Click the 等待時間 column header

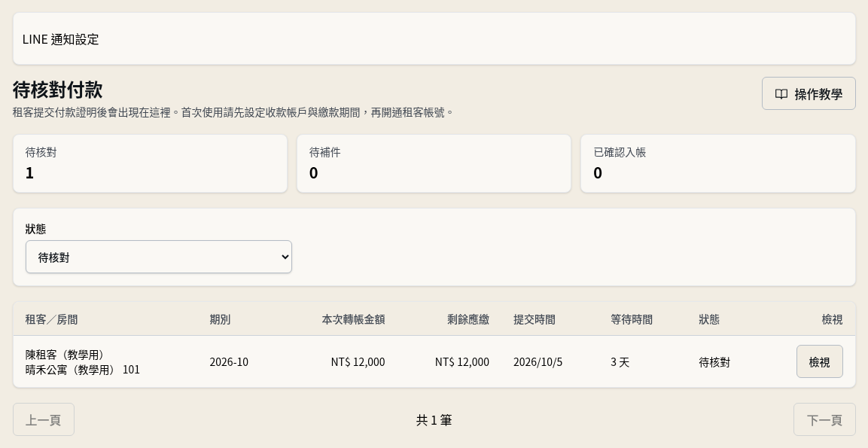632,319
